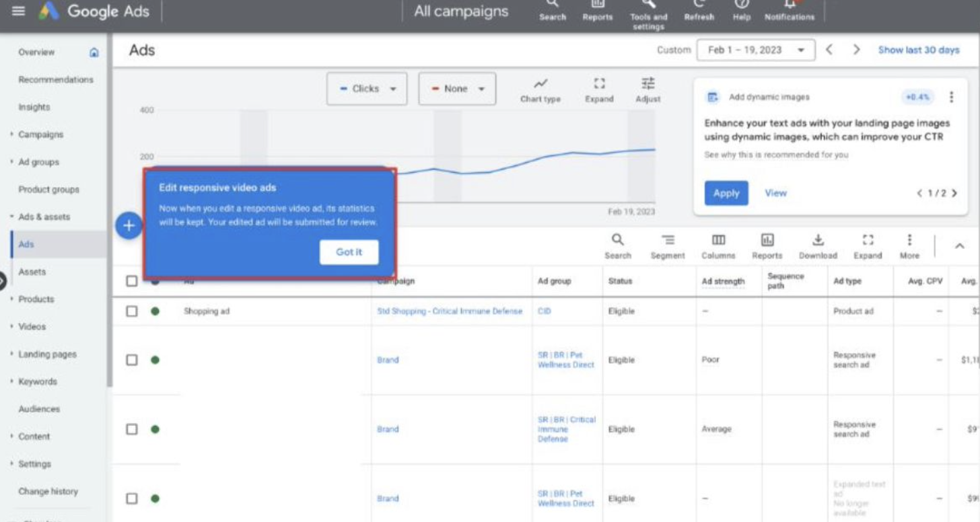980x522 pixels.
Task: View the recommendation details
Action: pyautogui.click(x=775, y=193)
